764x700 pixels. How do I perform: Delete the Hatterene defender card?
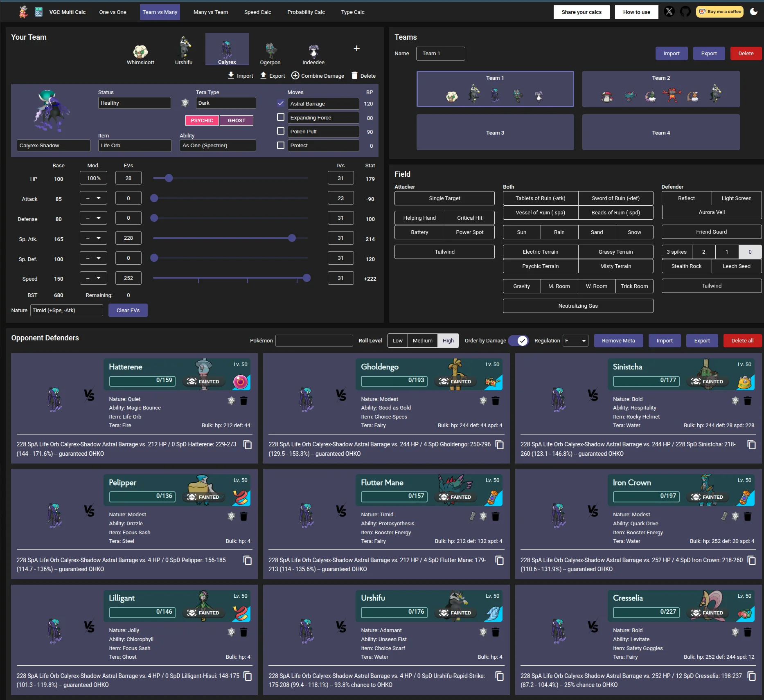243,401
